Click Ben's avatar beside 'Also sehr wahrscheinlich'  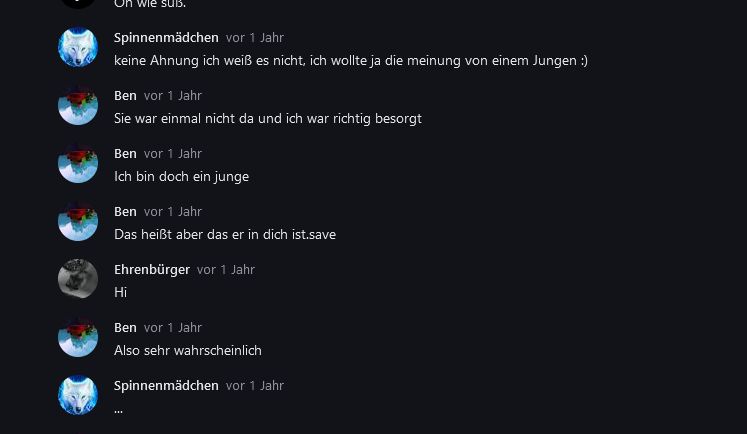coord(78,337)
